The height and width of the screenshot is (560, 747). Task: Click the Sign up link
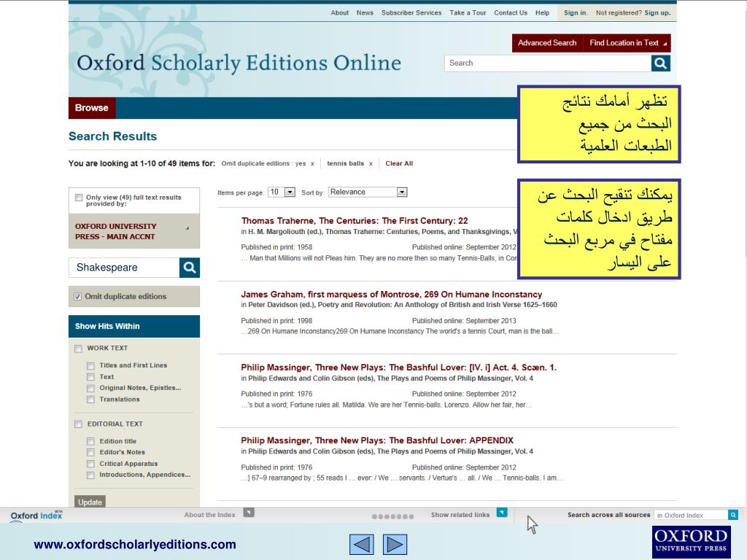click(657, 13)
